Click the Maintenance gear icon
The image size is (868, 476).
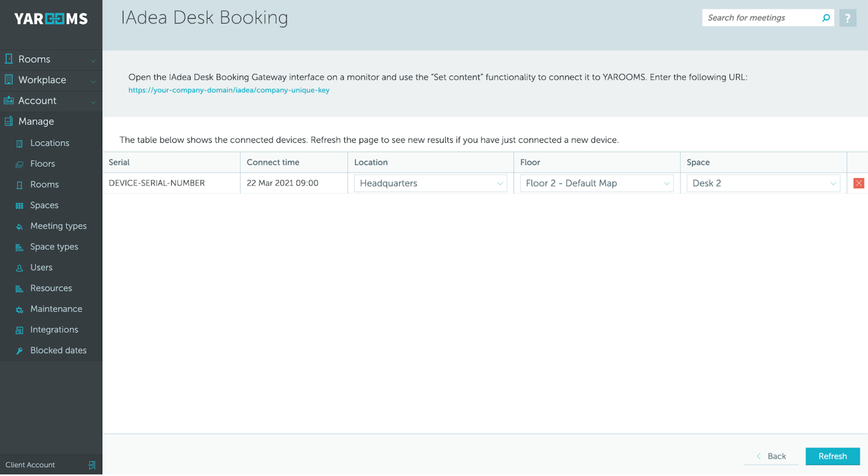[x=20, y=310]
